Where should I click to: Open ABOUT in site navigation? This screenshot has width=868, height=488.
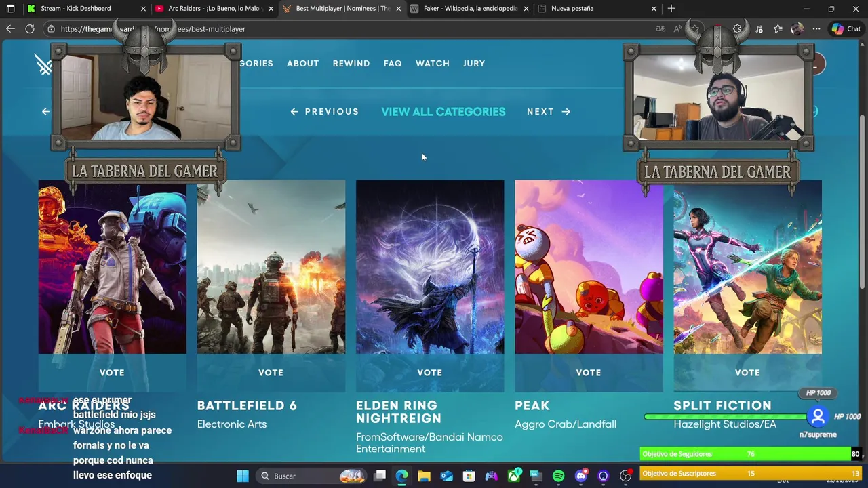tap(302, 63)
